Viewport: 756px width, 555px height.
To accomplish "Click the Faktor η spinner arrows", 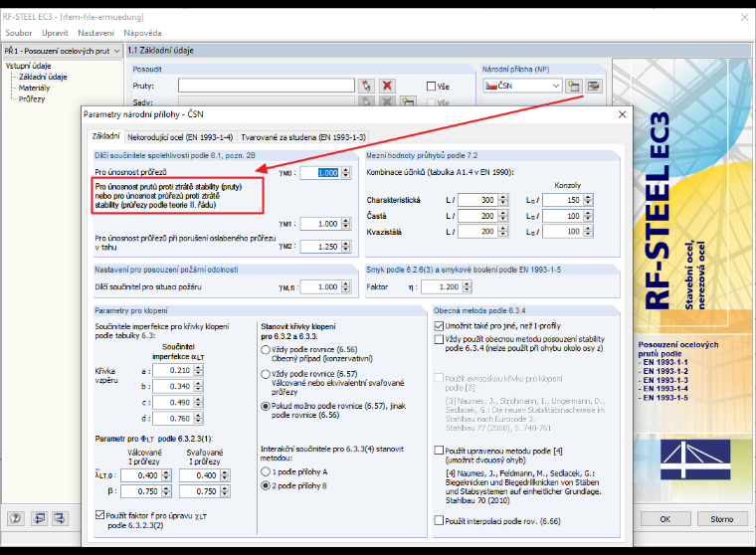I will click(467, 286).
